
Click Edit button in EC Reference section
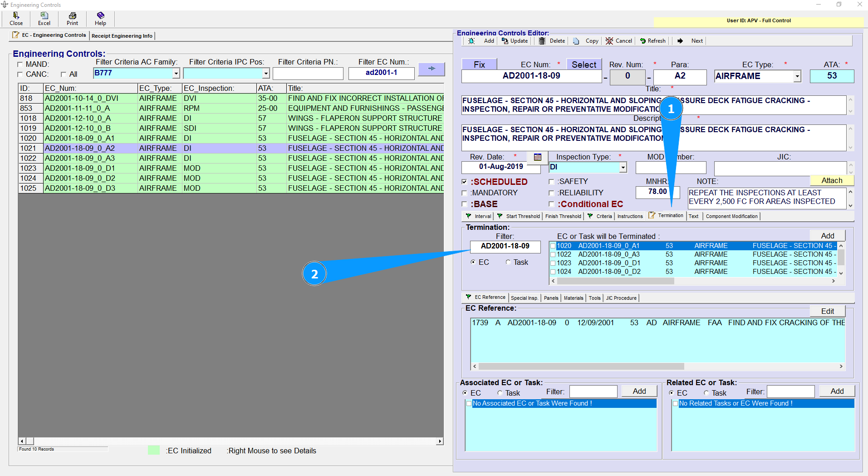point(827,311)
